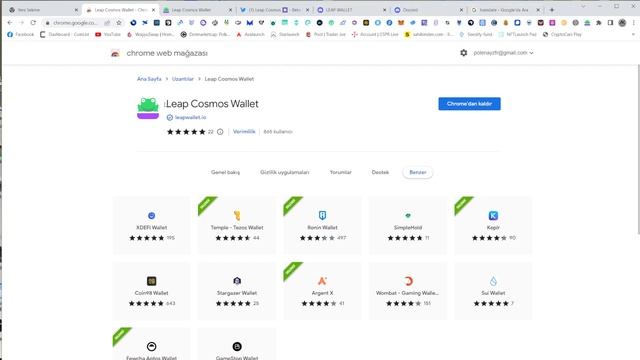The height and width of the screenshot is (360, 640).
Task: Click the page vertical scrollbar
Action: tap(638, 149)
